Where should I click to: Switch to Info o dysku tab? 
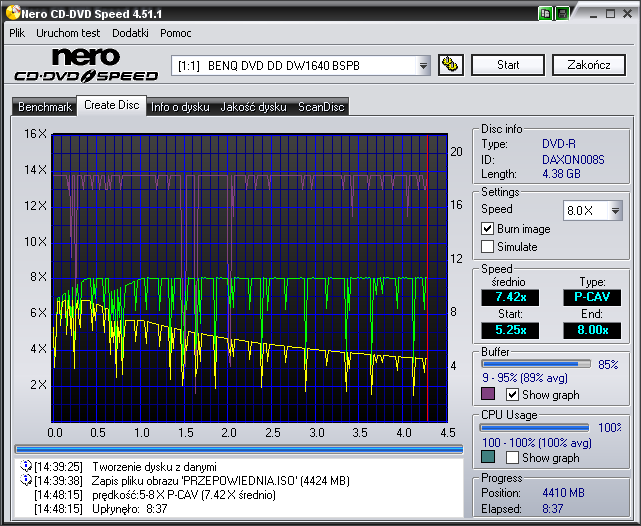pyautogui.click(x=180, y=107)
